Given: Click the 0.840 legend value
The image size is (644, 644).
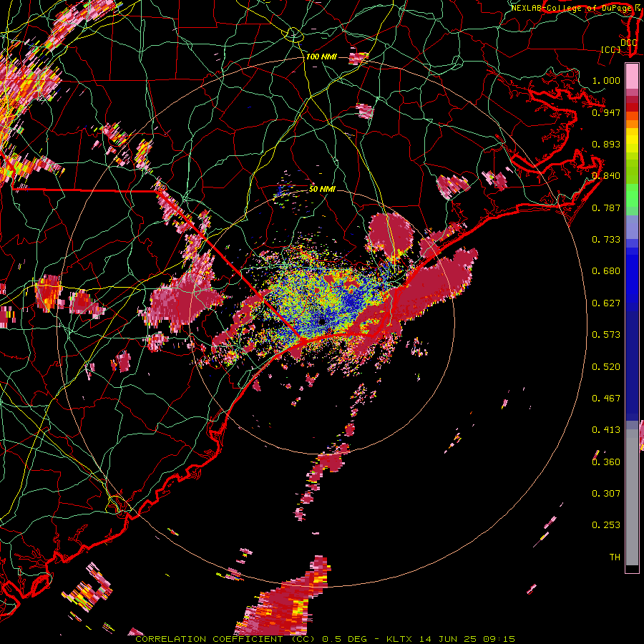Looking at the screenshot, I should [606, 176].
